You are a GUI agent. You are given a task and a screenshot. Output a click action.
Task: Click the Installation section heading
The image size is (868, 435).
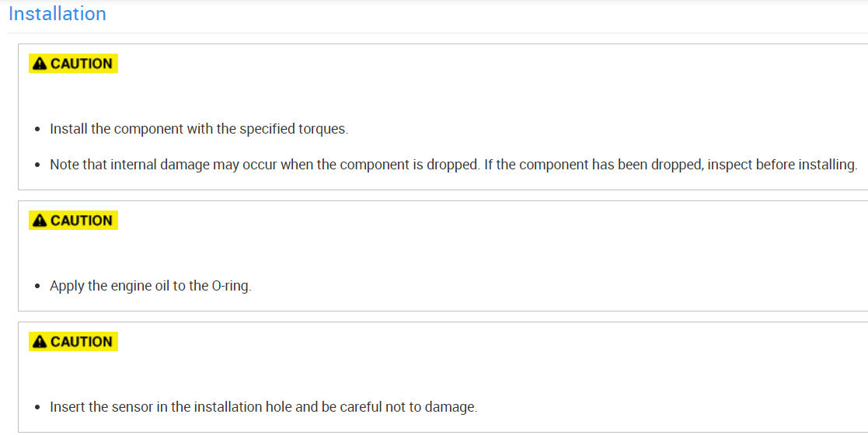tap(58, 14)
